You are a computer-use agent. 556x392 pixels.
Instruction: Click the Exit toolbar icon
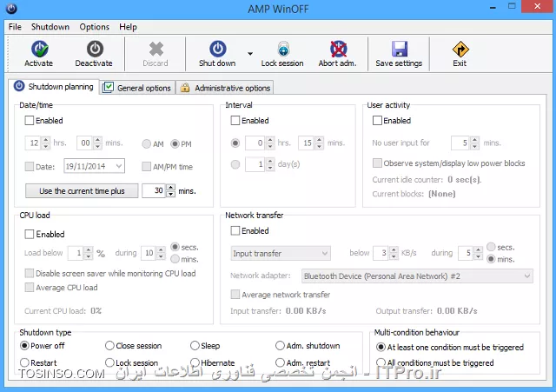[x=460, y=50]
